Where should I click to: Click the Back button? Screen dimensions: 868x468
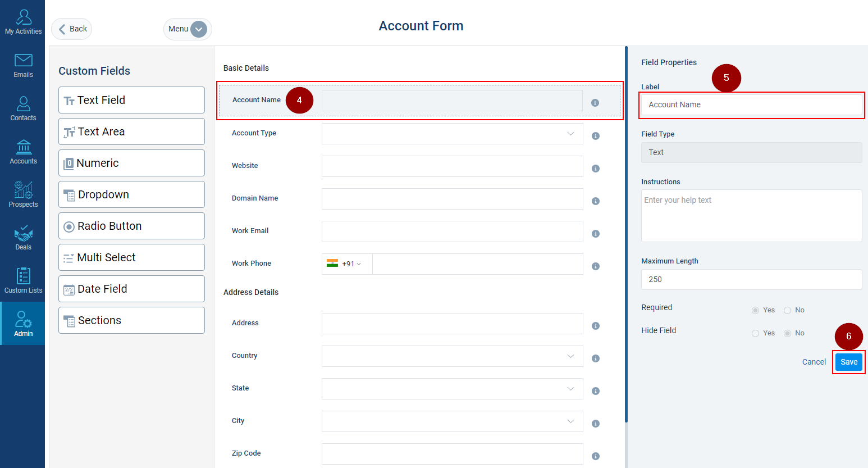[x=72, y=29]
